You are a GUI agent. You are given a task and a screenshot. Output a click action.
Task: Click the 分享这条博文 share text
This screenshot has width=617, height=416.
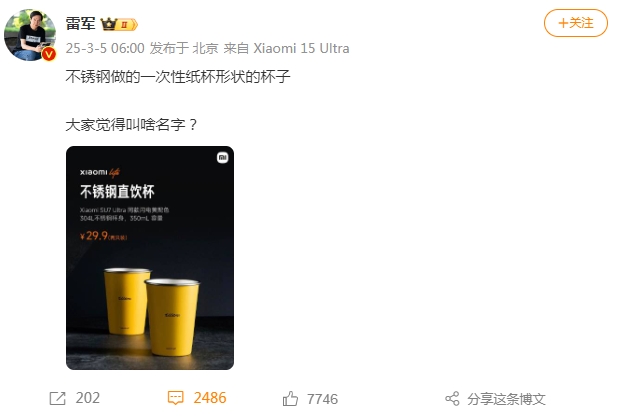(x=506, y=399)
